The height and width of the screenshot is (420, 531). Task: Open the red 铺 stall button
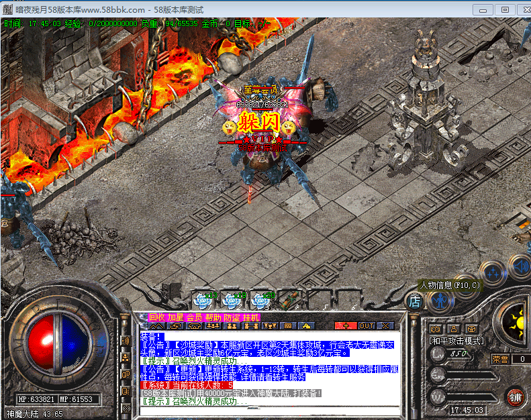(x=516, y=397)
